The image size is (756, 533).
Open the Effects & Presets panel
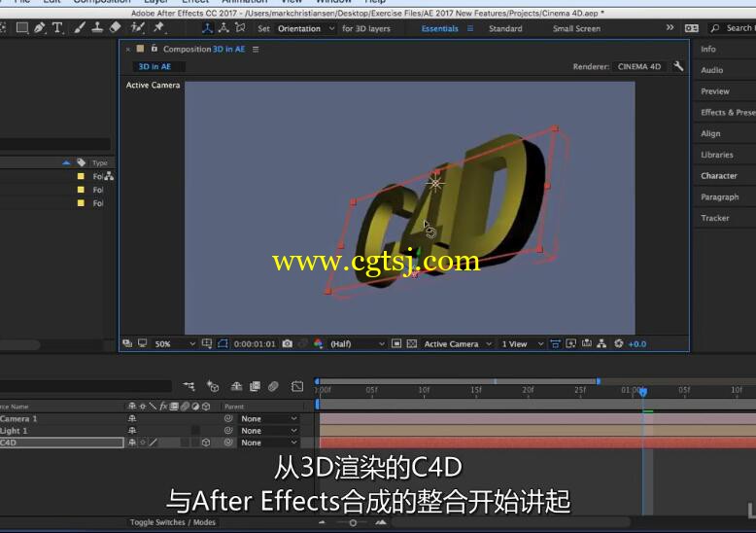[x=728, y=113]
